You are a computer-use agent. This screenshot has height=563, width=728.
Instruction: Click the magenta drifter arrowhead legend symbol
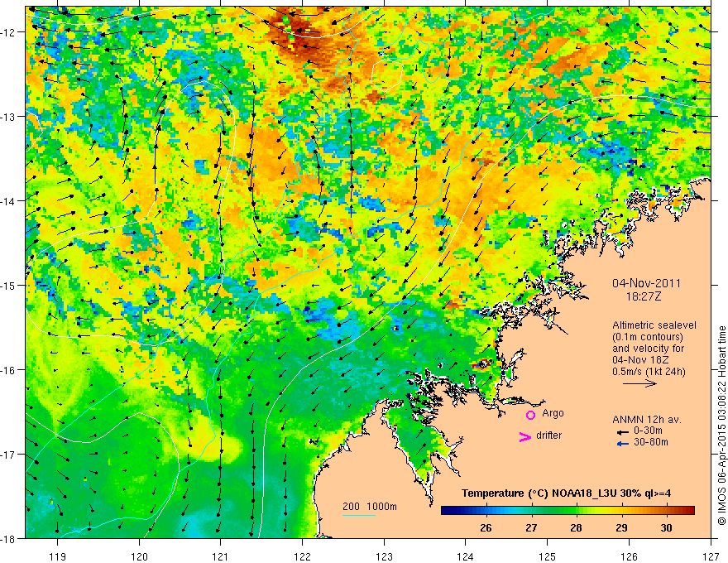pos(524,436)
